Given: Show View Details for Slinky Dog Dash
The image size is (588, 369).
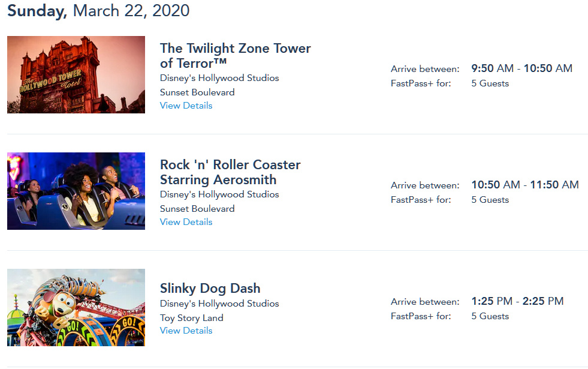Looking at the screenshot, I should (x=186, y=331).
